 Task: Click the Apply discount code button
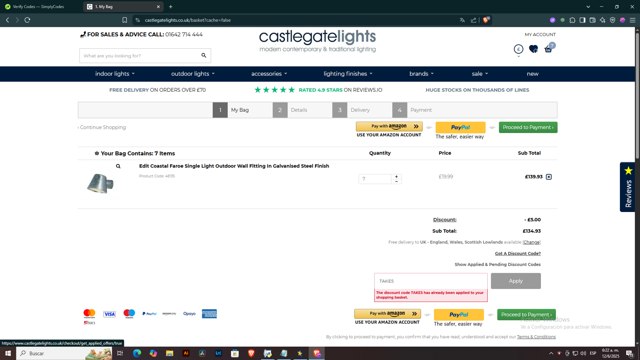click(516, 281)
